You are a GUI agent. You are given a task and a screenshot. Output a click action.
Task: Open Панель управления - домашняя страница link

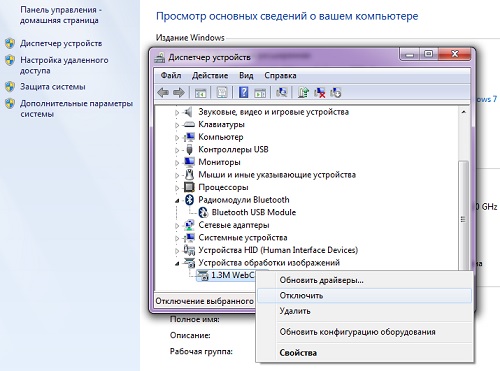click(x=60, y=15)
